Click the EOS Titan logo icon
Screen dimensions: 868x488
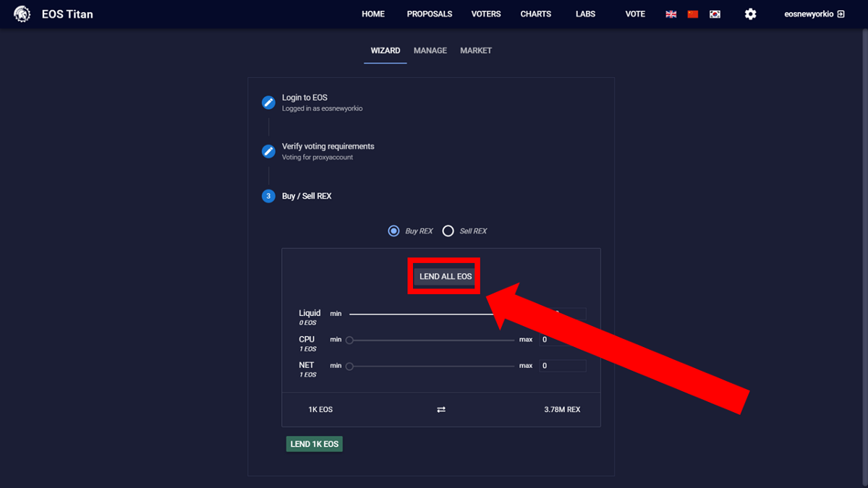(x=22, y=14)
